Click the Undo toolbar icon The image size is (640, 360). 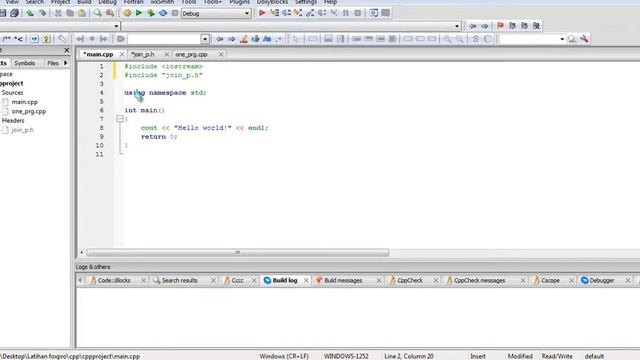(30, 13)
